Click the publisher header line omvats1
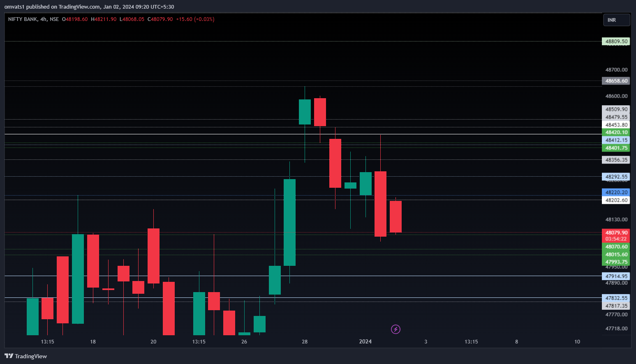Viewport: 636px width, 364px height. tap(89, 7)
